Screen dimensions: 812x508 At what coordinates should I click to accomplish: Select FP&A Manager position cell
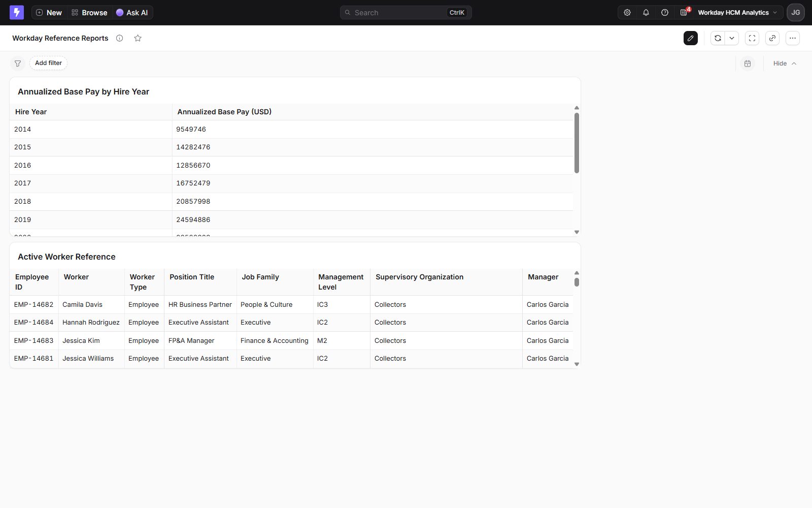tap(200, 340)
